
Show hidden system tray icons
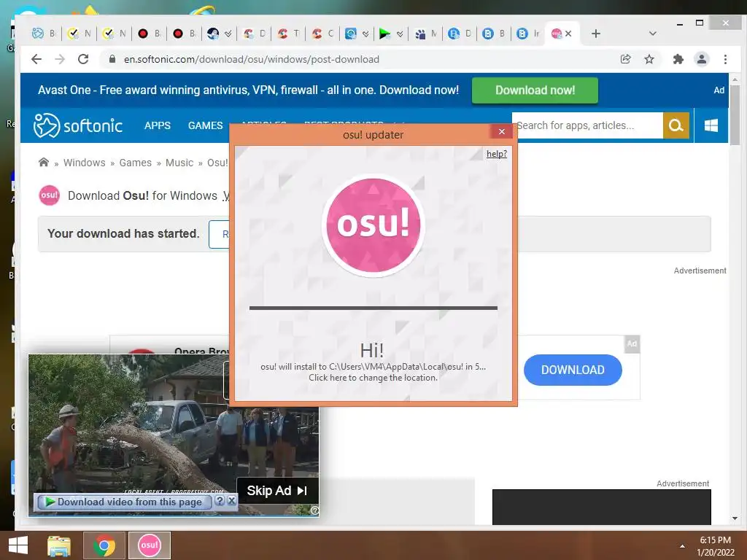(x=682, y=546)
